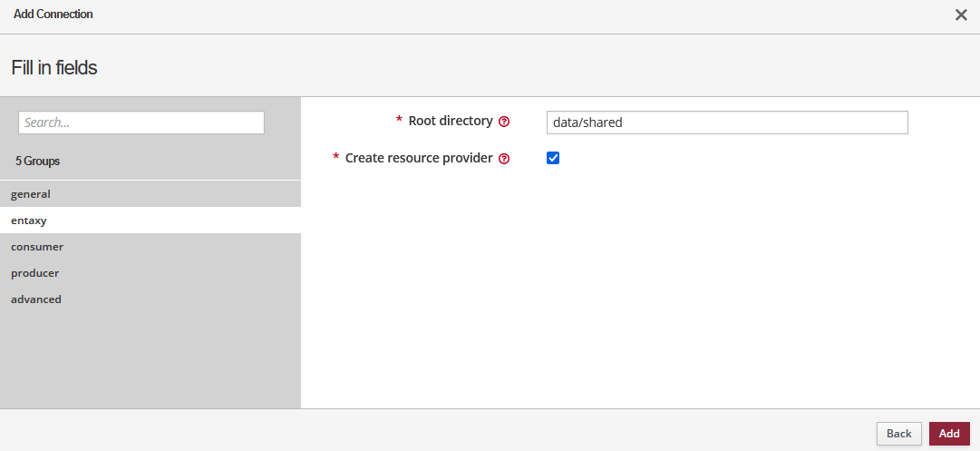This screenshot has height=451, width=980.
Task: Focus the Search groups field
Action: click(x=141, y=123)
